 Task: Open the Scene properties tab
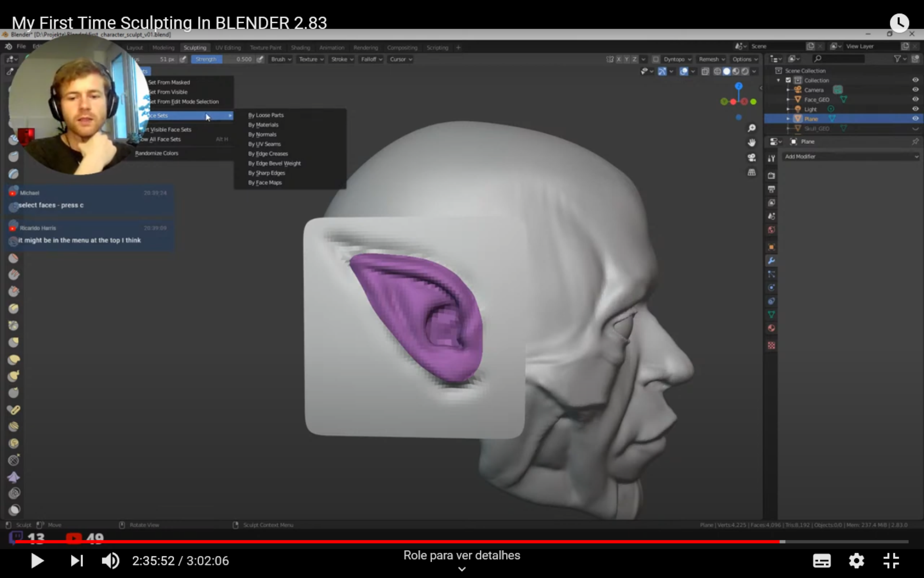point(771,216)
